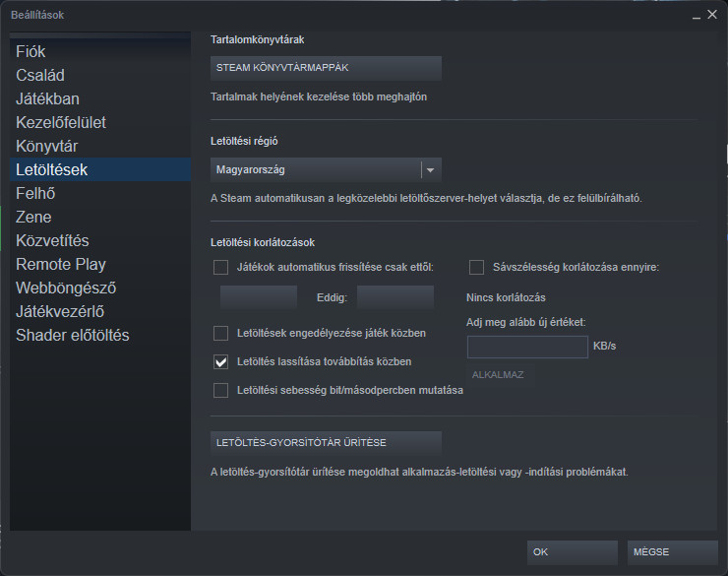Enable Játékok automatikus frissítése checkbox

pyautogui.click(x=221, y=267)
